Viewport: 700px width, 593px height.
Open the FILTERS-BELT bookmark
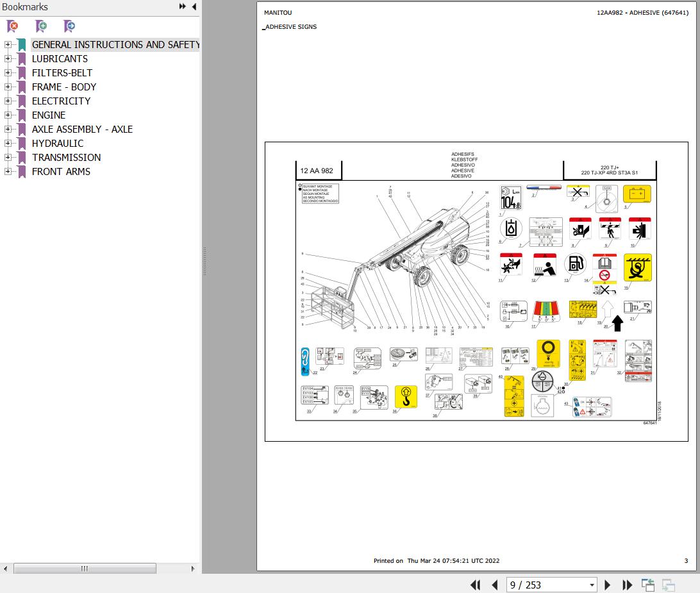[62, 73]
